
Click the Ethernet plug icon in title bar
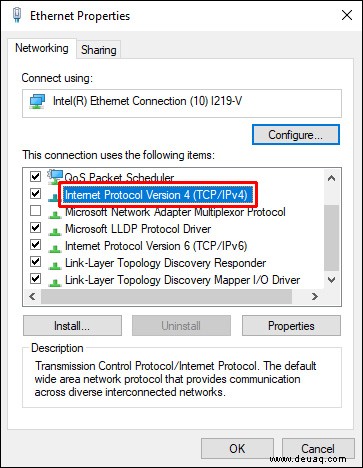(17, 15)
